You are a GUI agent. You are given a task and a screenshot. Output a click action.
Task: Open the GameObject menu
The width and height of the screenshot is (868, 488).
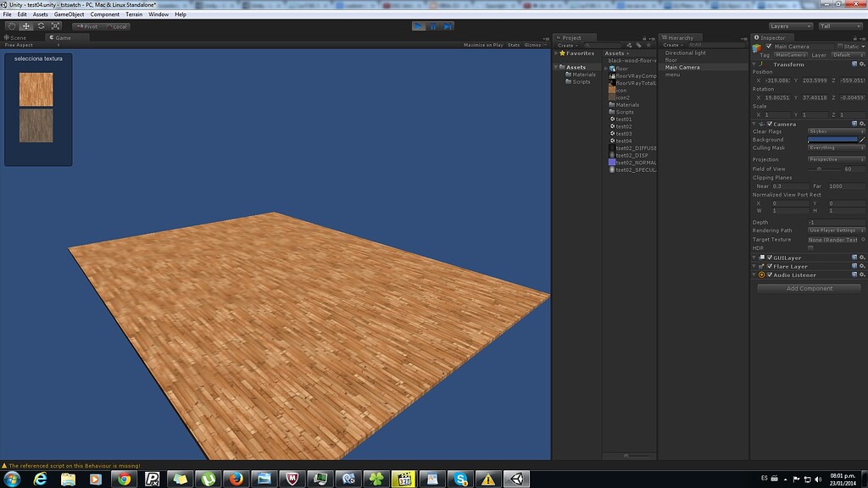[70, 14]
